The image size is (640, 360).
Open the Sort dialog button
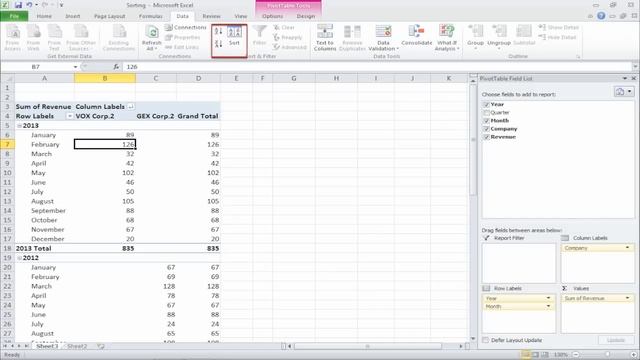(234, 36)
